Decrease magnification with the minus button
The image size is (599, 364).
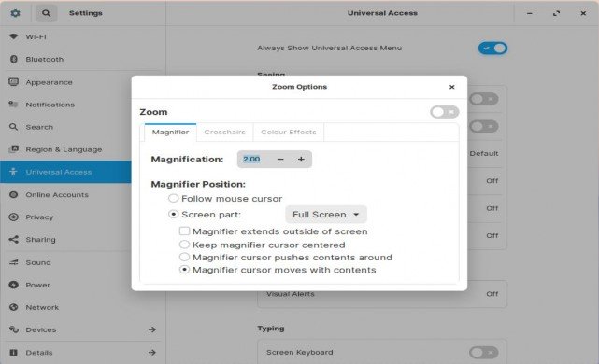280,159
